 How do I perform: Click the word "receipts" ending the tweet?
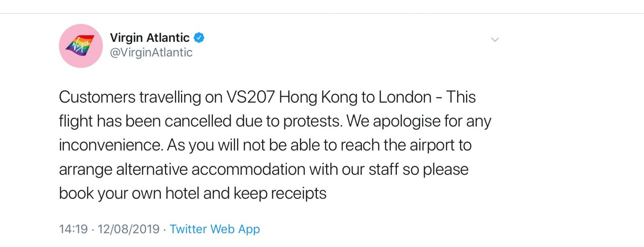[298, 193]
